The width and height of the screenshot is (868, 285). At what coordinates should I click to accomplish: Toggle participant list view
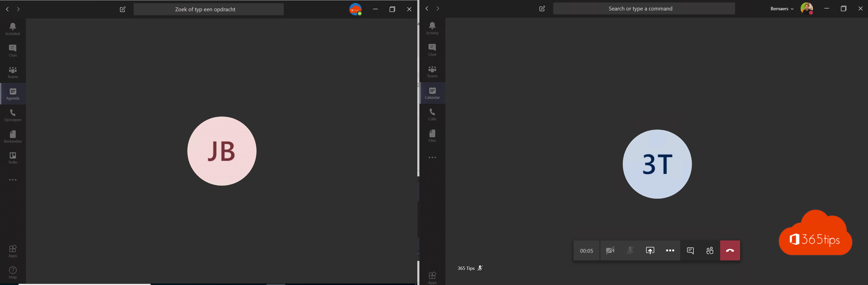[710, 250]
